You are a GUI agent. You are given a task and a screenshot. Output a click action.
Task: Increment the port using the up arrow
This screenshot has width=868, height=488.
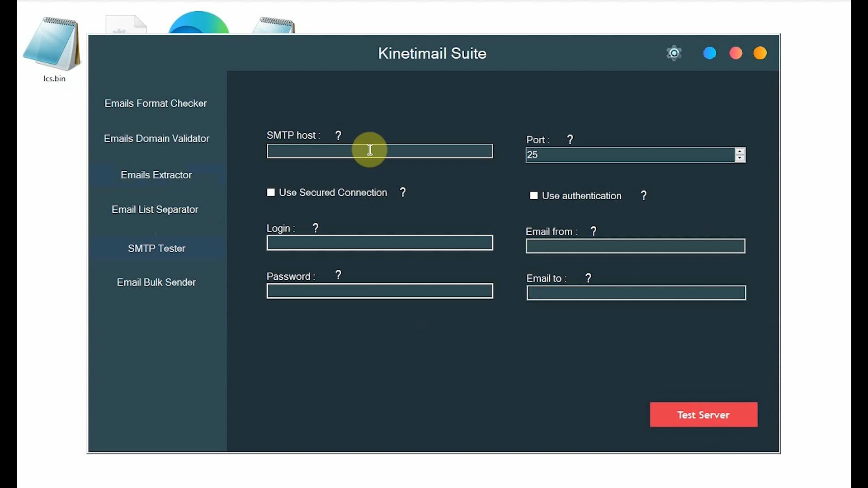point(740,151)
